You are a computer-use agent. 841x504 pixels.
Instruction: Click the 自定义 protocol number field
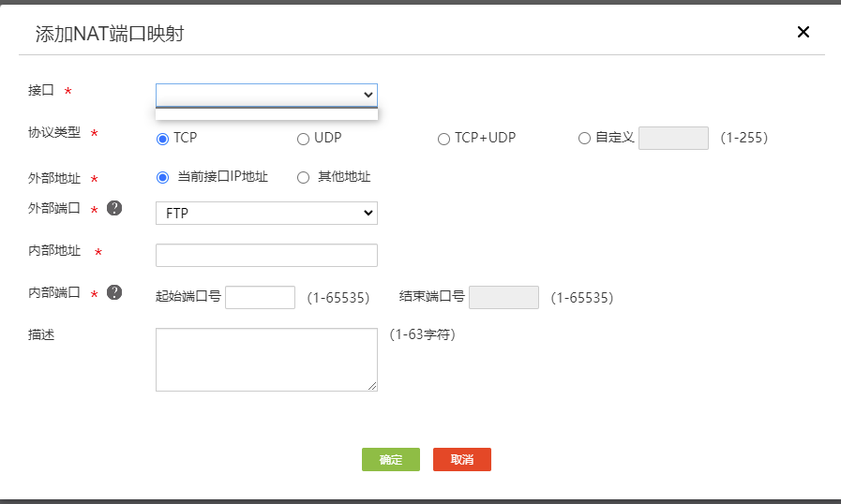click(x=673, y=138)
